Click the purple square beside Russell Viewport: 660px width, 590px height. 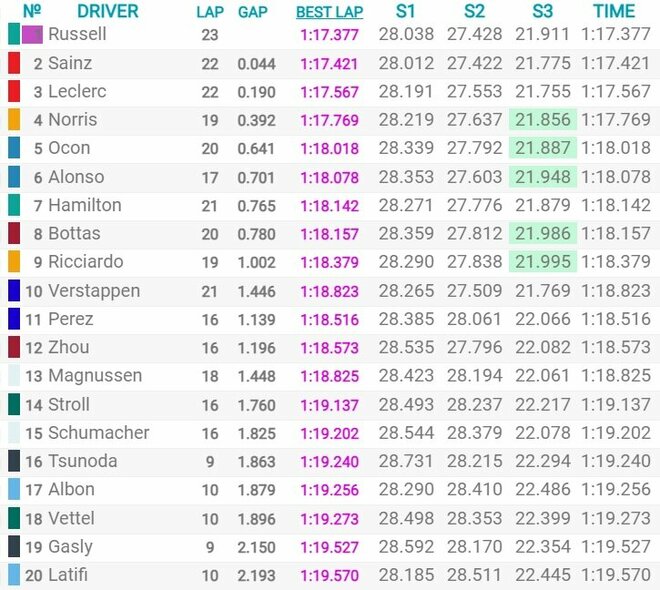coord(32,35)
